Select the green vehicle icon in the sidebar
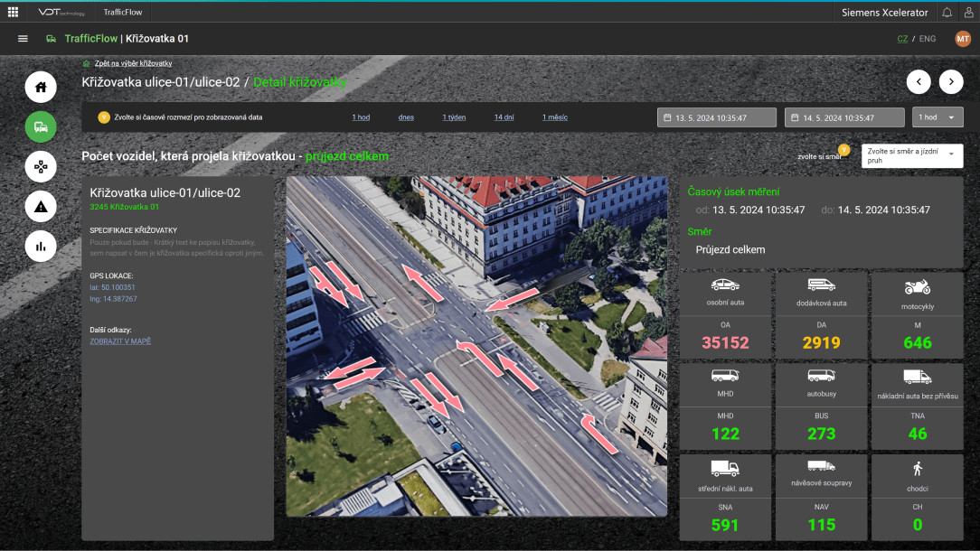 (x=41, y=126)
